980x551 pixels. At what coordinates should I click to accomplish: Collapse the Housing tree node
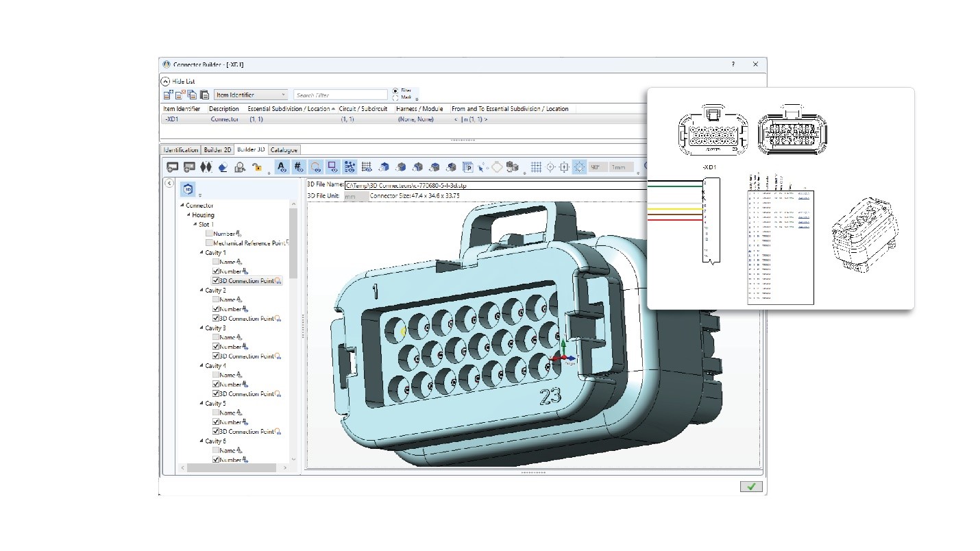(x=188, y=215)
